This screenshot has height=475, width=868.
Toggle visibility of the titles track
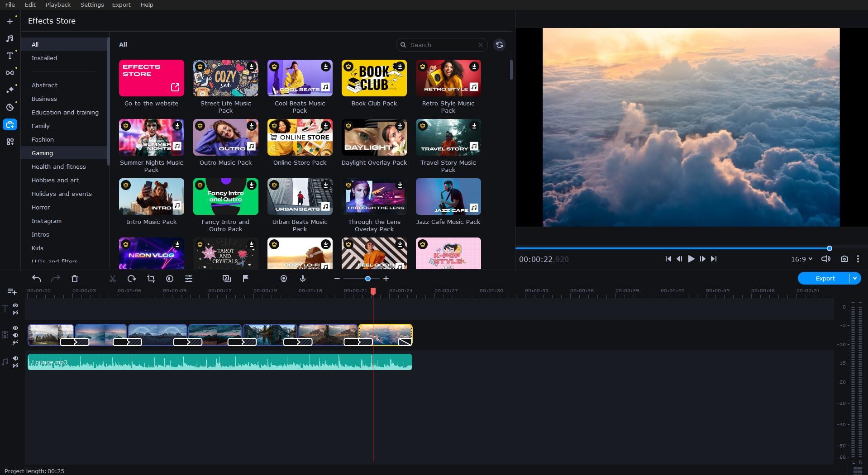[15, 306]
